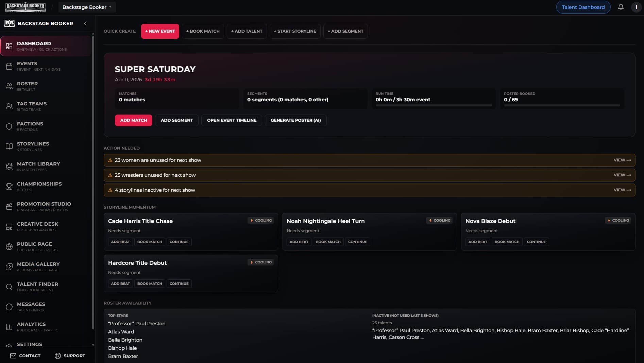
Task: View the 23 unused women warning
Action: (623, 160)
